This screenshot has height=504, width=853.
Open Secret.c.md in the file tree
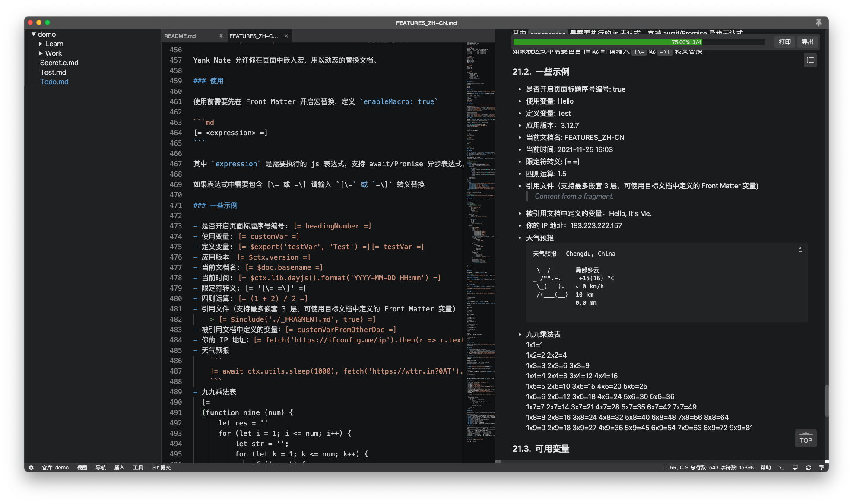[x=59, y=63]
